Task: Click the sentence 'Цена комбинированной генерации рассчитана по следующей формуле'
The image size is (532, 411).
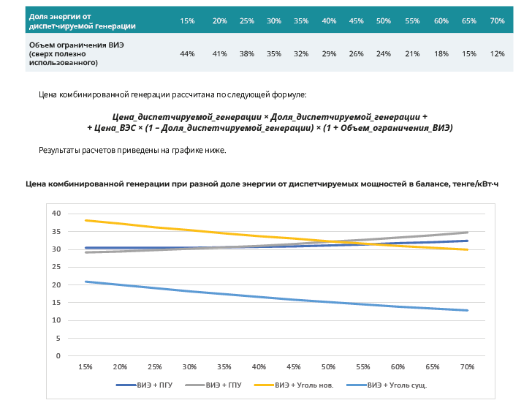Action: (x=172, y=95)
